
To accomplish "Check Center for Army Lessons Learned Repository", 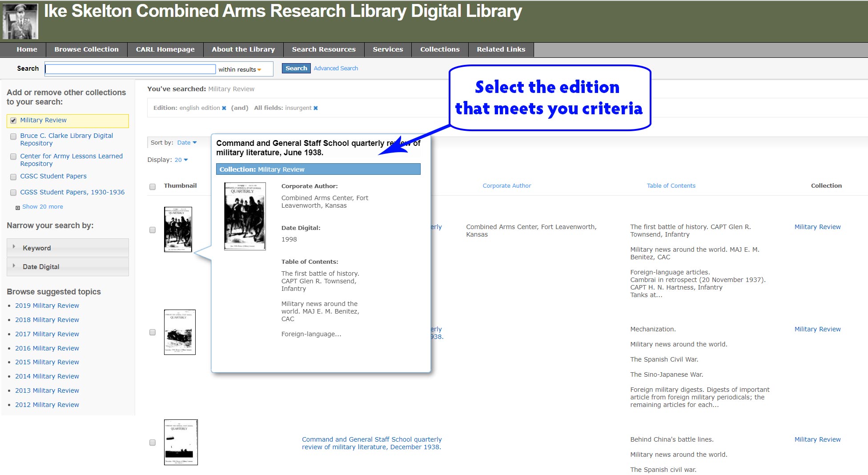I will coord(13,157).
